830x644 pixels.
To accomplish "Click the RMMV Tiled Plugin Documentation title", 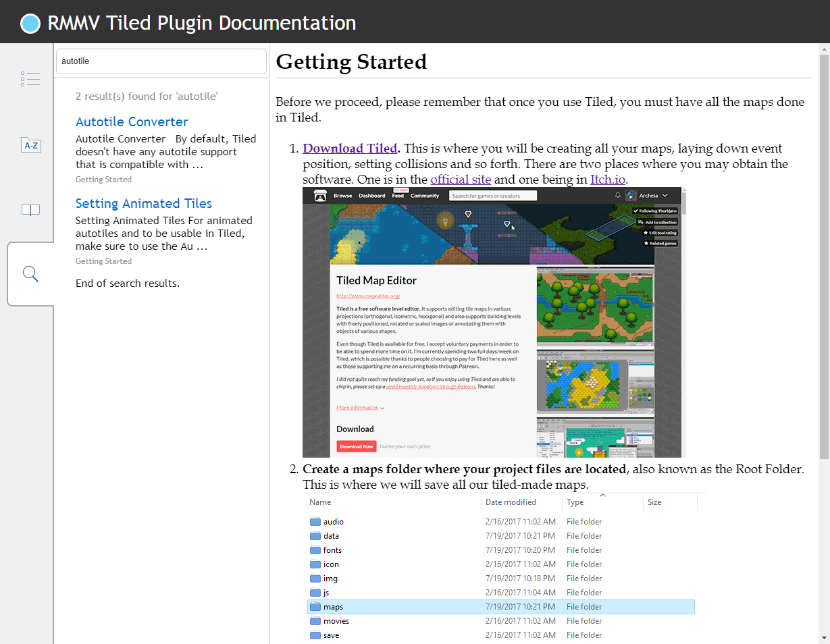I will click(x=201, y=23).
